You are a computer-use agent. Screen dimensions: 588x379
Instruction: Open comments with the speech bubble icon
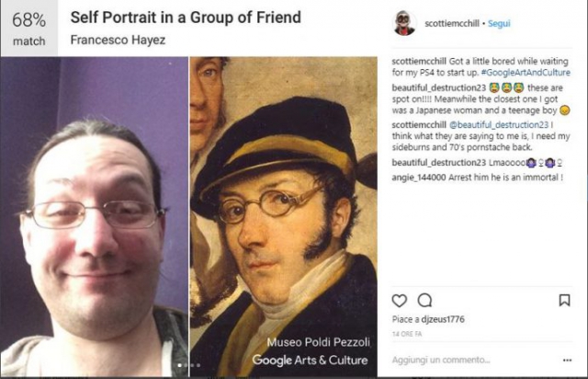(424, 301)
